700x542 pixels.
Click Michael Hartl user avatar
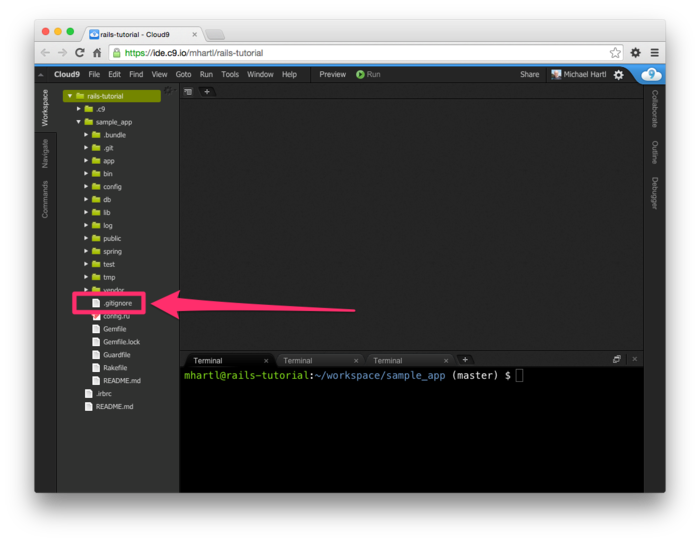556,75
